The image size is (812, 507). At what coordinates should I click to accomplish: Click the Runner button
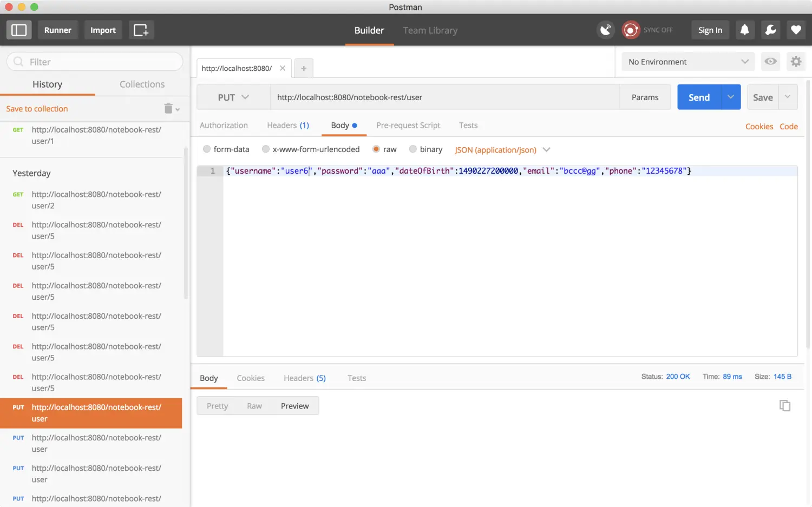(58, 30)
